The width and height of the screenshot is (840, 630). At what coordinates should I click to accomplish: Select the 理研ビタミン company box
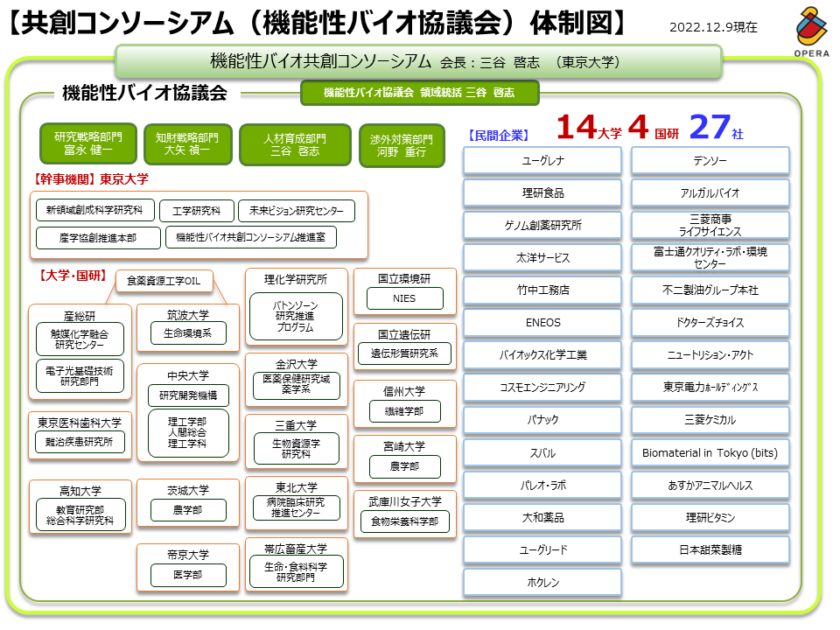click(710, 517)
